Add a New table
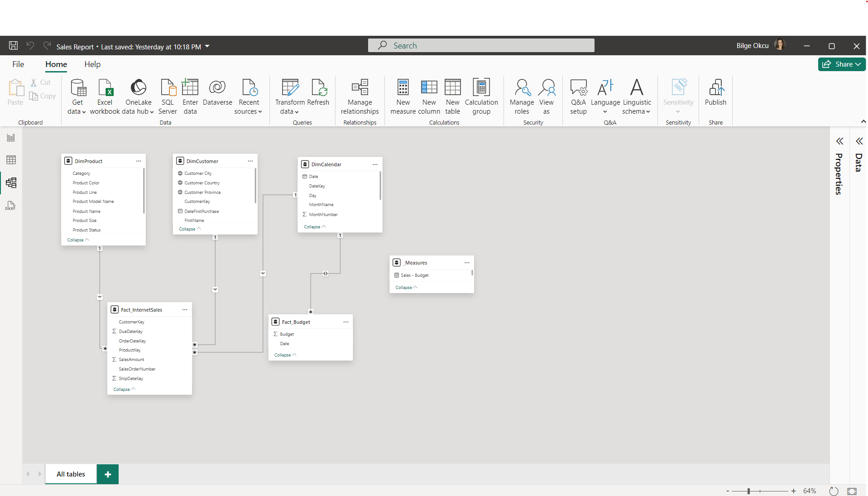 [452, 95]
